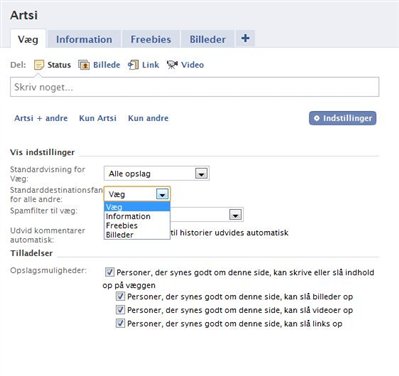This screenshot has height=376, width=399.
Task: Open the Spamfilter til væg dropdown
Action: [235, 215]
